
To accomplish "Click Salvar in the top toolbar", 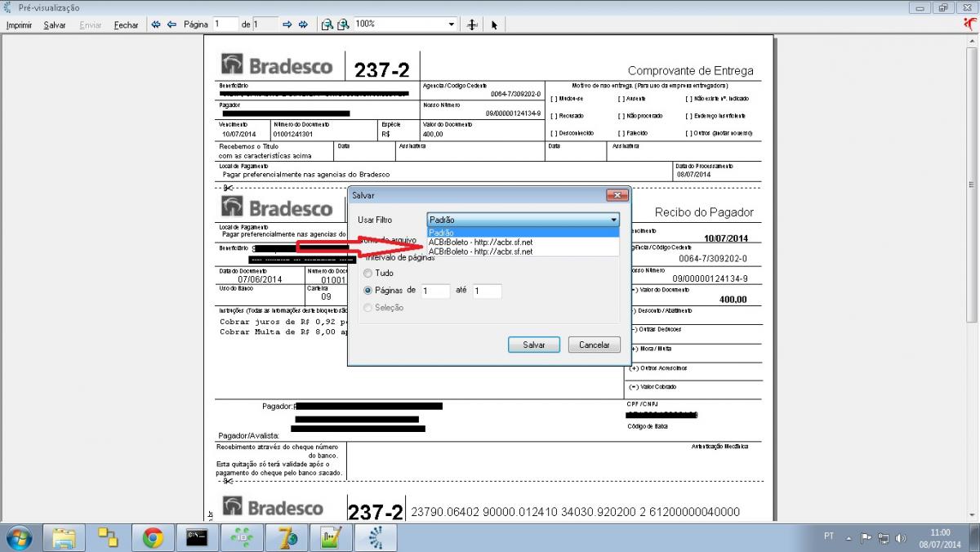I will pyautogui.click(x=55, y=25).
